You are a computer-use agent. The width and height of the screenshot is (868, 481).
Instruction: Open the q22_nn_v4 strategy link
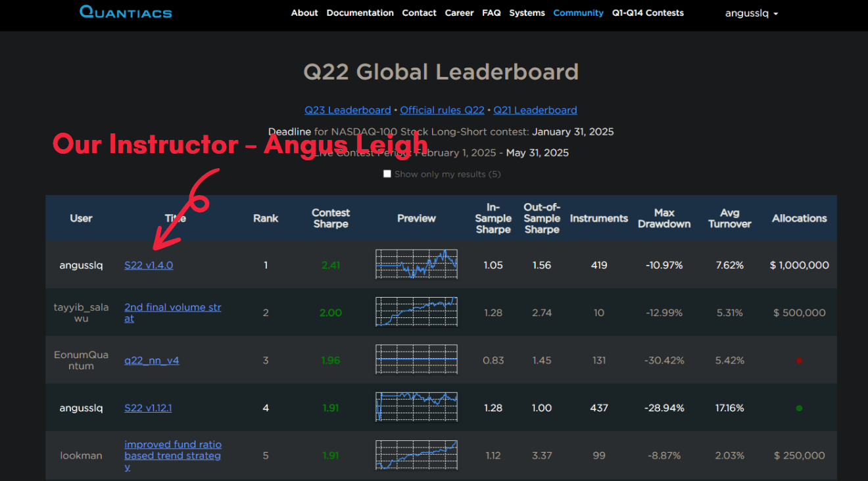(x=152, y=360)
